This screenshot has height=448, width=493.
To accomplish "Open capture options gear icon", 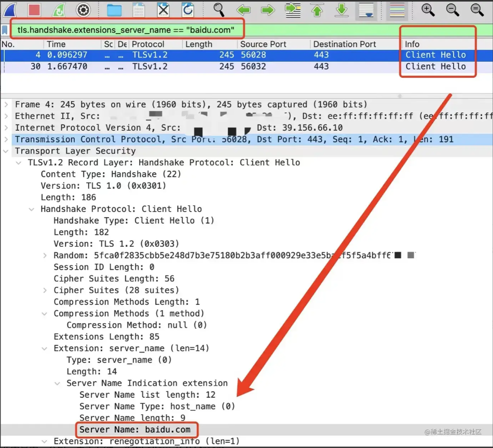I will point(84,10).
